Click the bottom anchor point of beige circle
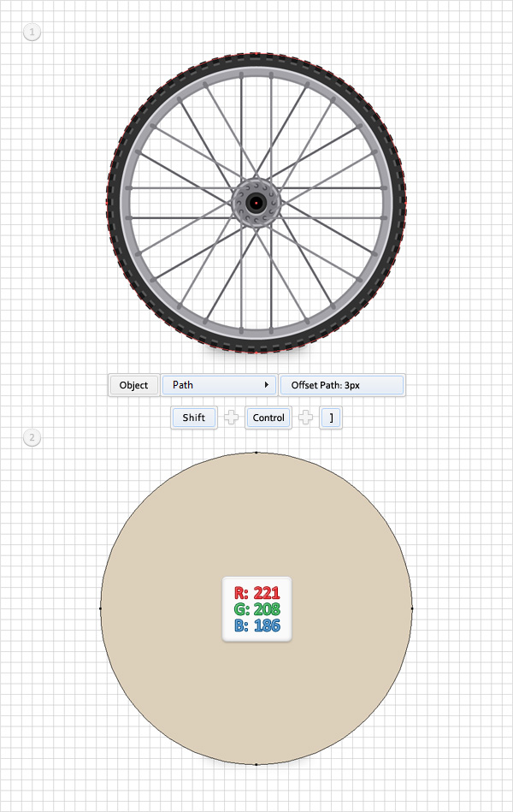 [x=256, y=764]
